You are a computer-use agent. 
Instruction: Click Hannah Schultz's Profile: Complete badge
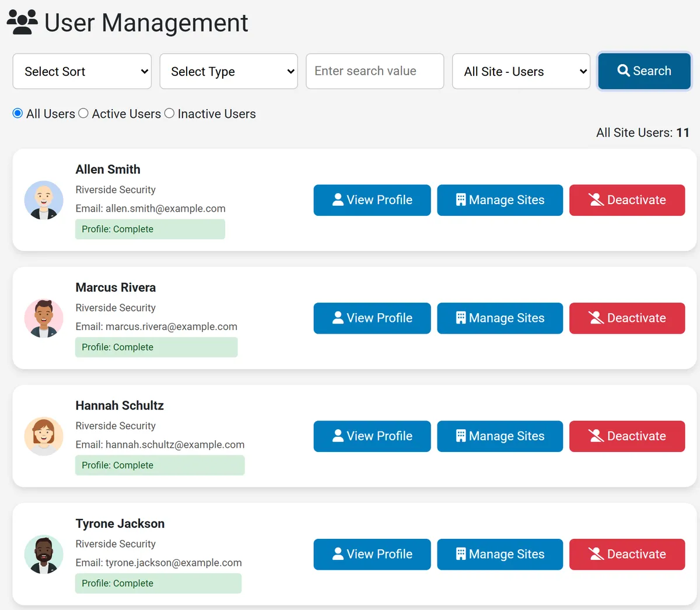coord(160,465)
